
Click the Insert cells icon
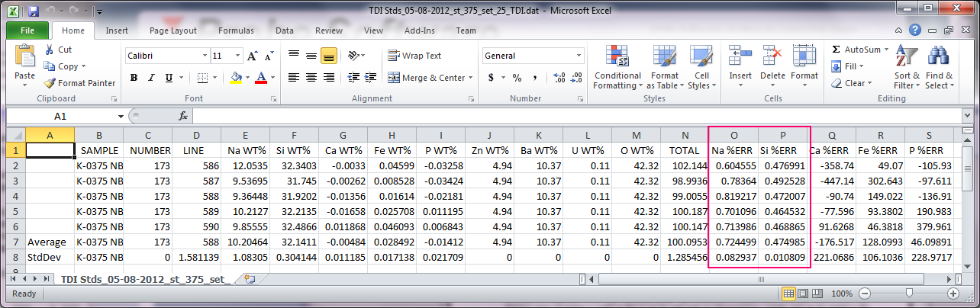[740, 57]
